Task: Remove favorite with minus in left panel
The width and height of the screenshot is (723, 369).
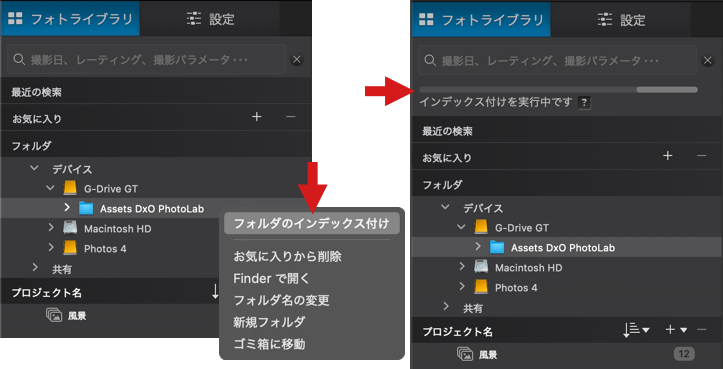Action: tap(290, 117)
